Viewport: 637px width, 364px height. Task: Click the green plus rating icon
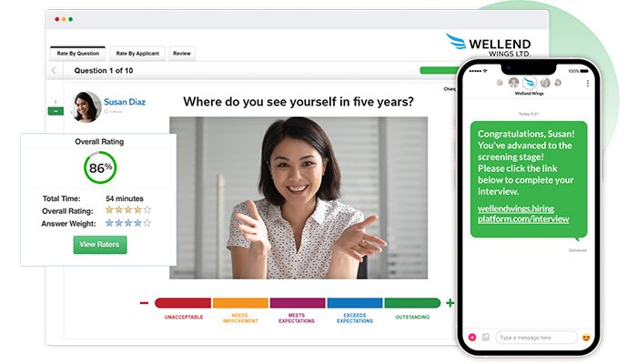pyautogui.click(x=450, y=303)
